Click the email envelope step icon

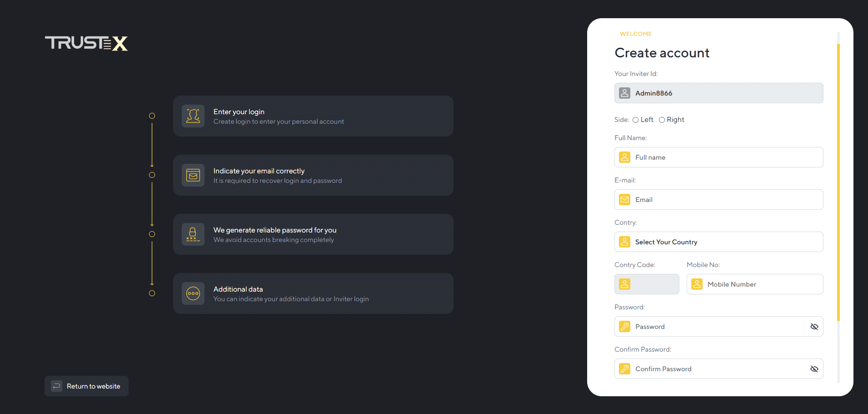(193, 175)
